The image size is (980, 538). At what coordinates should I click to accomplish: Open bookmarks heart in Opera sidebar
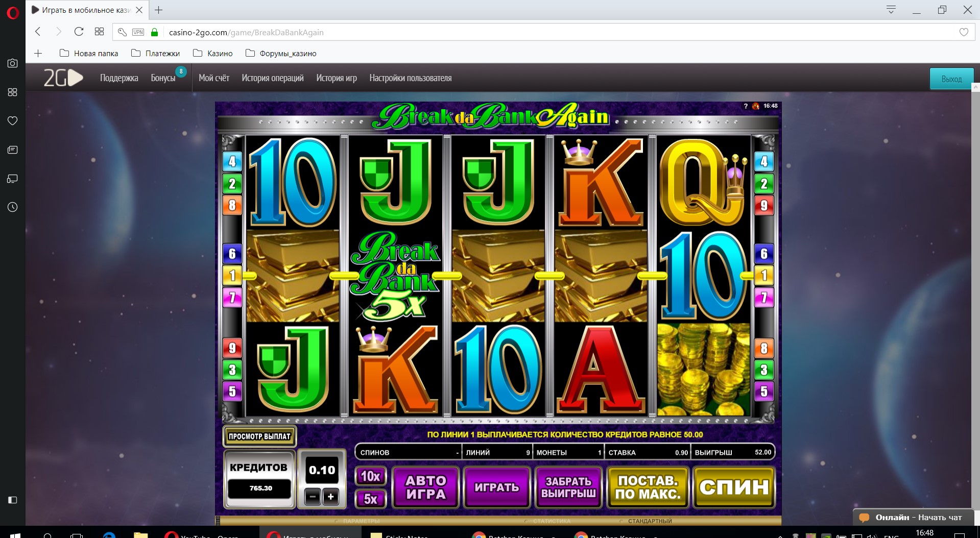click(12, 120)
